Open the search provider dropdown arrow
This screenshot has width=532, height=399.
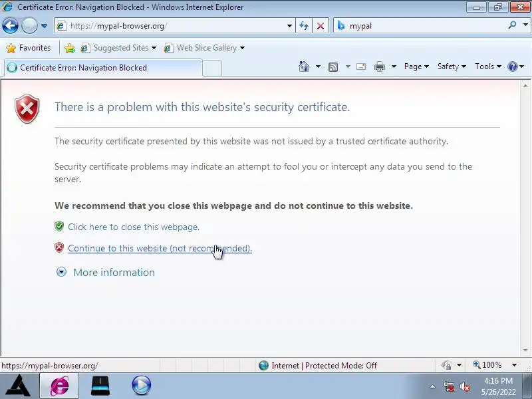[525, 25]
